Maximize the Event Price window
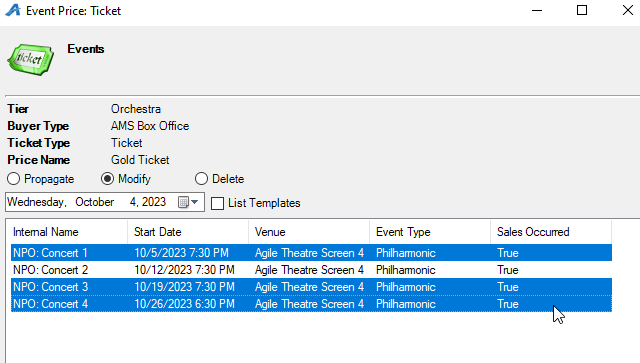 [x=582, y=10]
